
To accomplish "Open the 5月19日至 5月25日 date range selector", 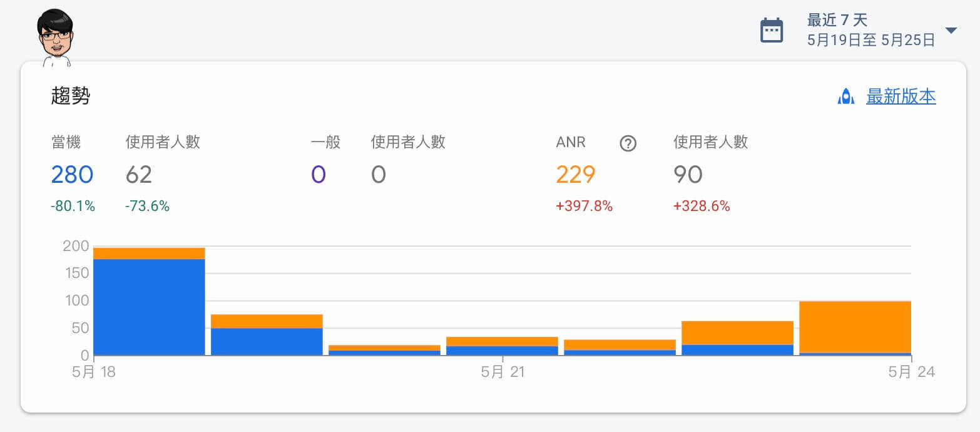I will pyautogui.click(x=870, y=41).
